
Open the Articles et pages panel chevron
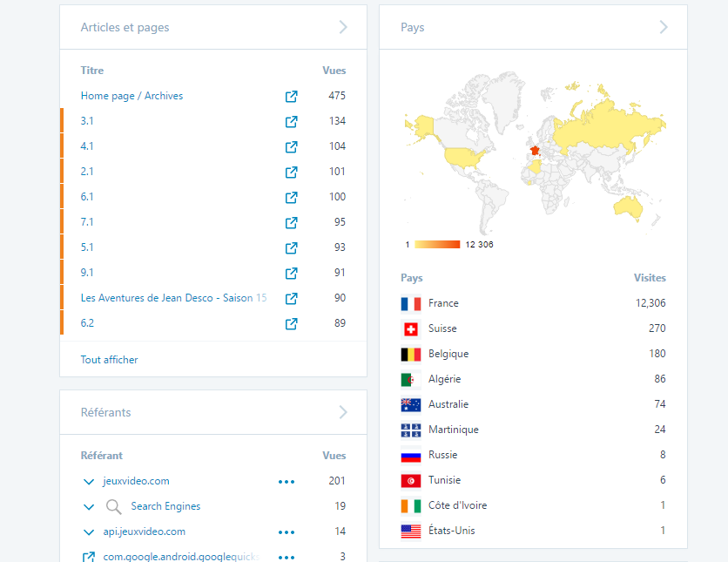[343, 27]
